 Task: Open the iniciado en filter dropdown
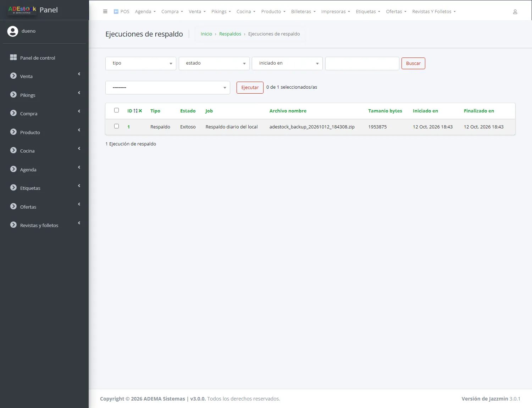click(x=287, y=64)
